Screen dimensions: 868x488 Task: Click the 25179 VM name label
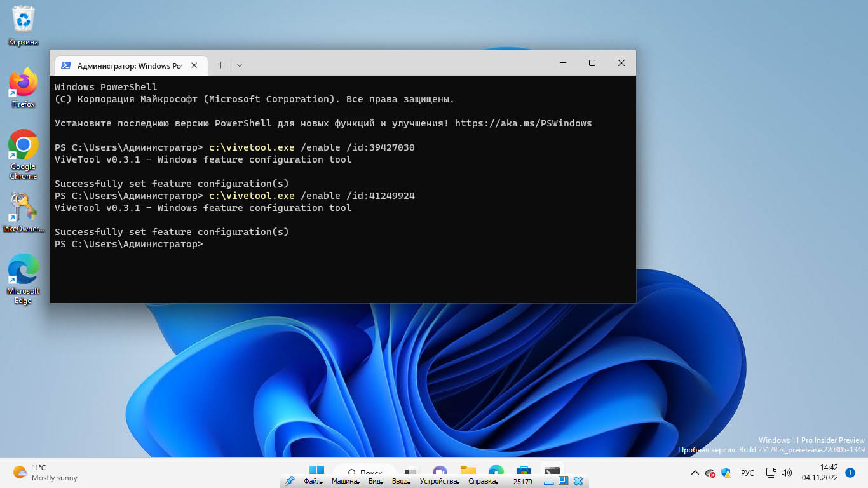[522, 482]
